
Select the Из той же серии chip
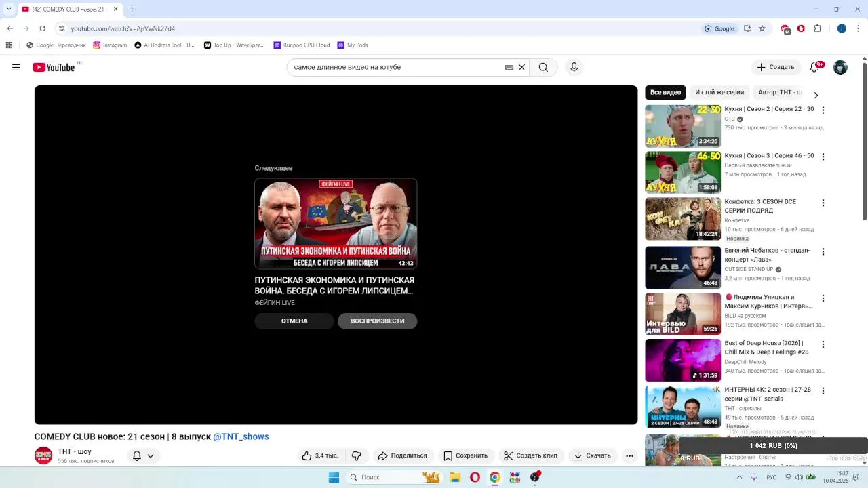(719, 92)
